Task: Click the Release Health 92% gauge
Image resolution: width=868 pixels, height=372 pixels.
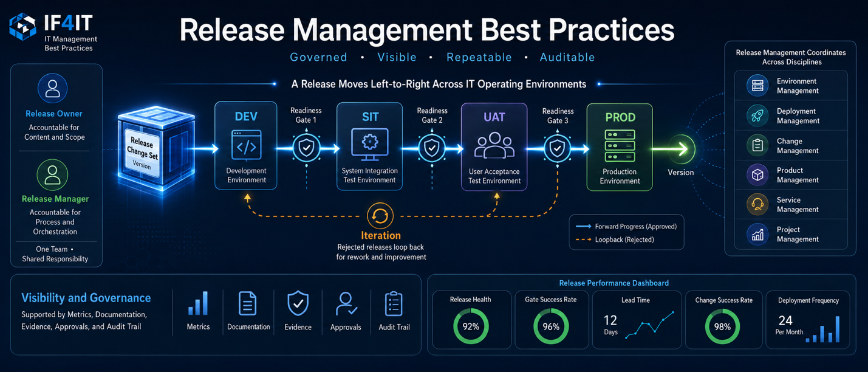Action: click(471, 326)
